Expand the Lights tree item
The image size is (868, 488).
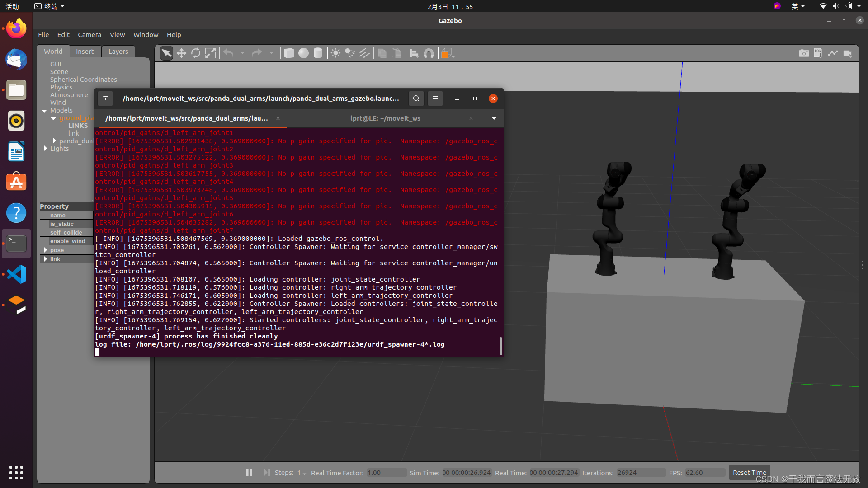pos(46,148)
